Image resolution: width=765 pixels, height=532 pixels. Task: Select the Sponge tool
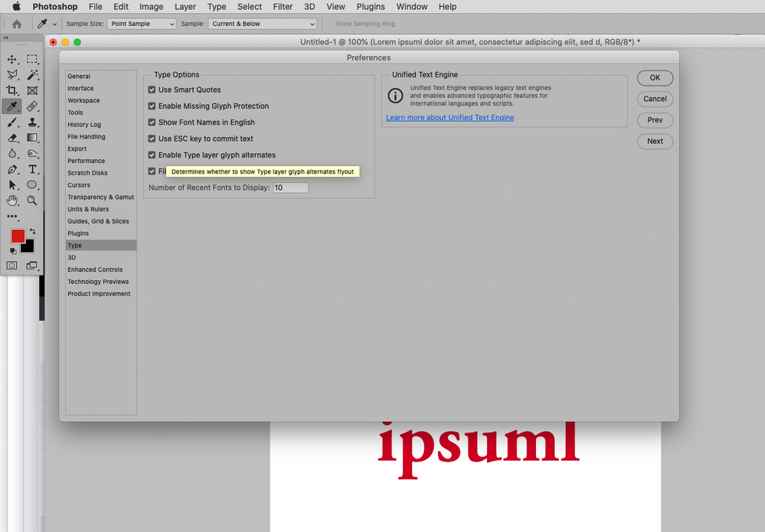pyautogui.click(x=32, y=154)
